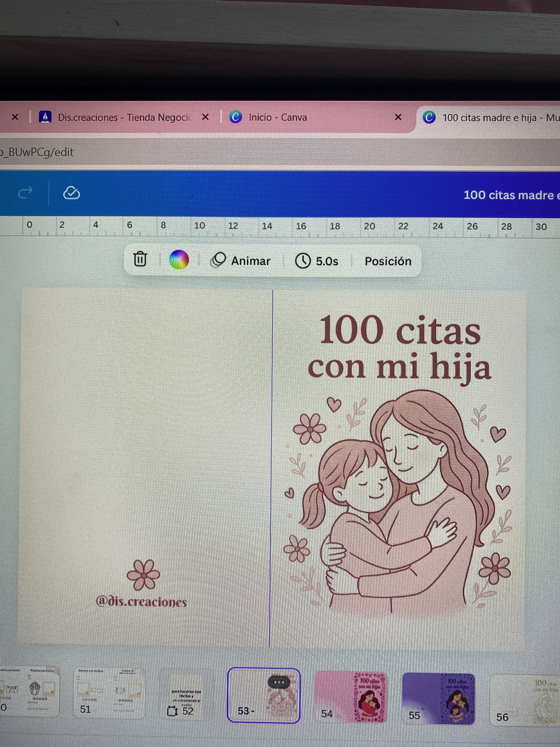Open the Posición panel

click(x=388, y=261)
